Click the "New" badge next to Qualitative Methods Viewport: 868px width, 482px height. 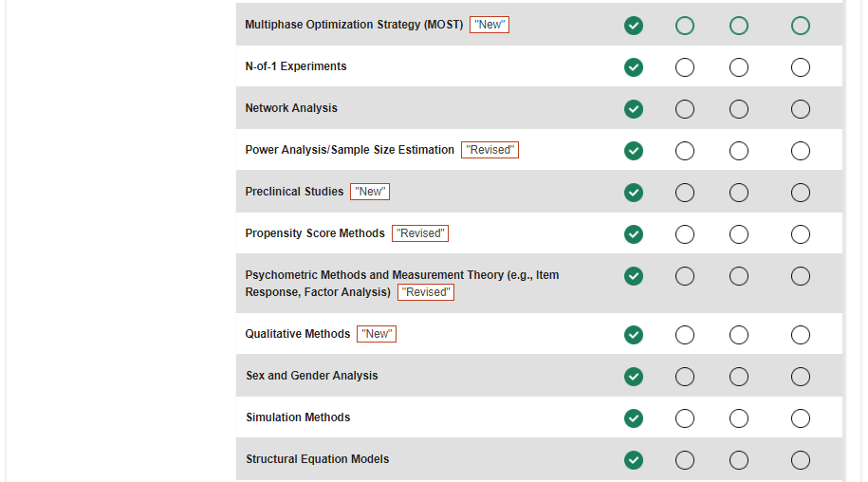(377, 334)
